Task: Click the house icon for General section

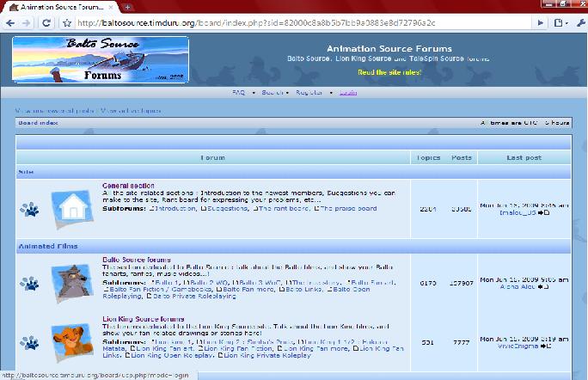Action: click(x=72, y=209)
